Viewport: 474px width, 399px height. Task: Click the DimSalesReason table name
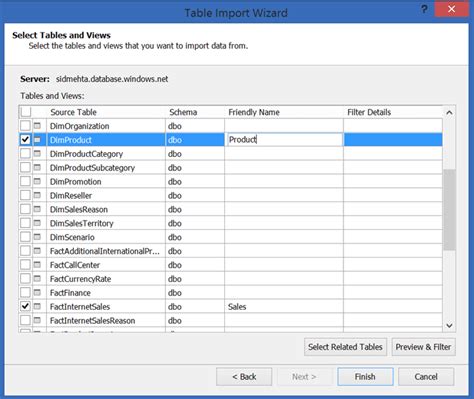click(x=79, y=210)
